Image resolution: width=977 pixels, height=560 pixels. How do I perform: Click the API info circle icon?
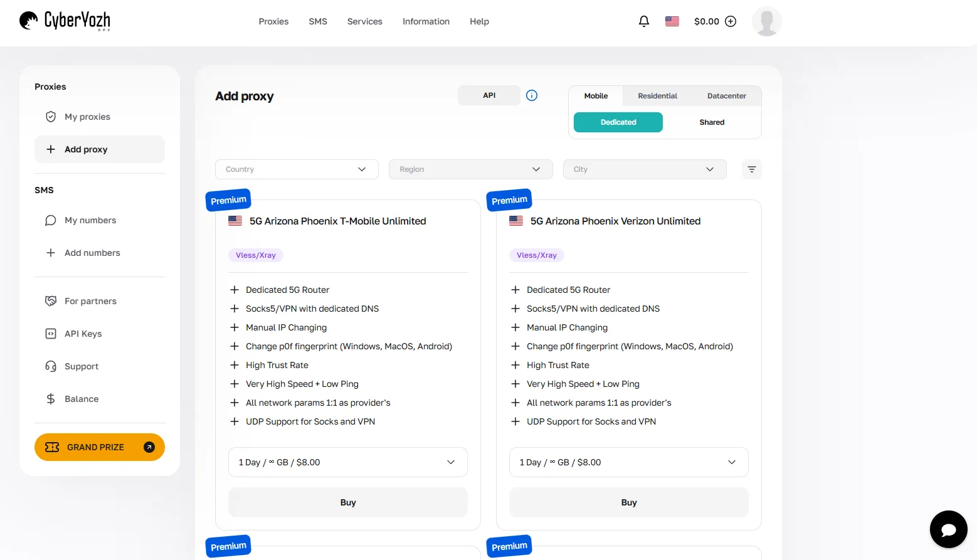(532, 95)
